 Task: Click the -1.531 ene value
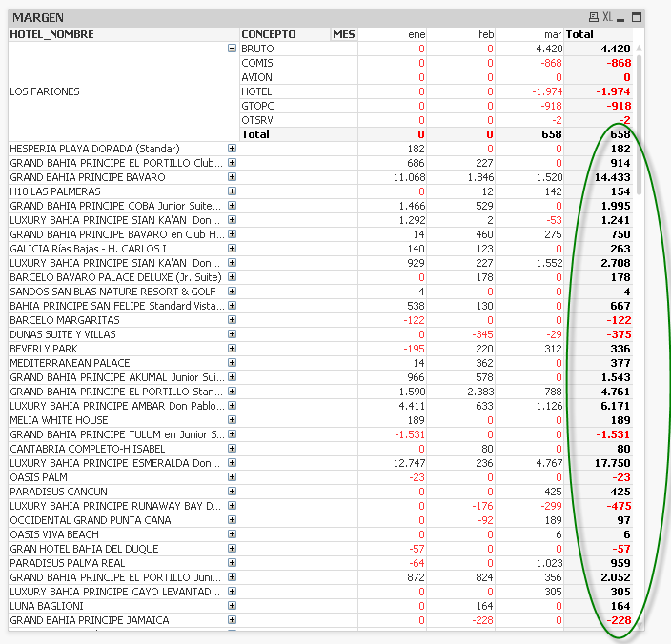click(410, 434)
